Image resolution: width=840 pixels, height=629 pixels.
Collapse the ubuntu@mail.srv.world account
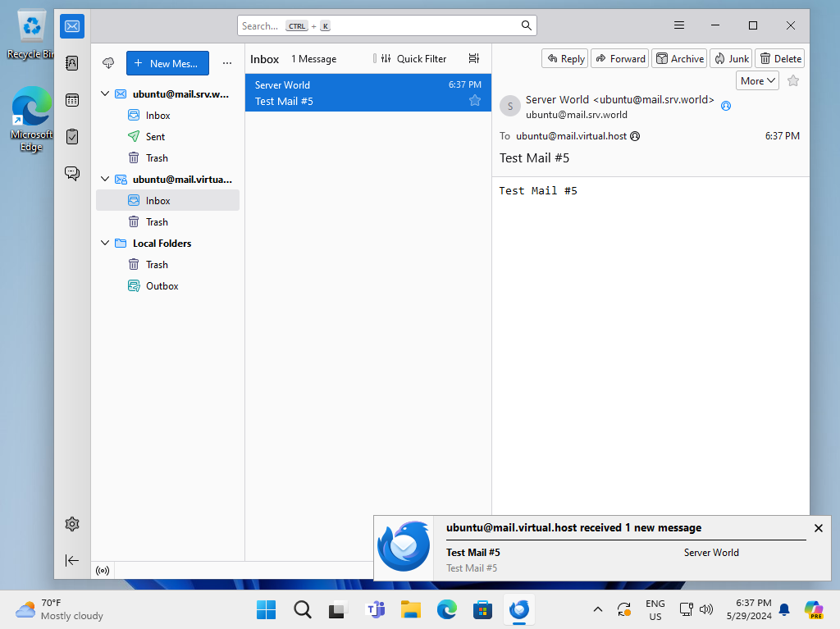point(105,93)
